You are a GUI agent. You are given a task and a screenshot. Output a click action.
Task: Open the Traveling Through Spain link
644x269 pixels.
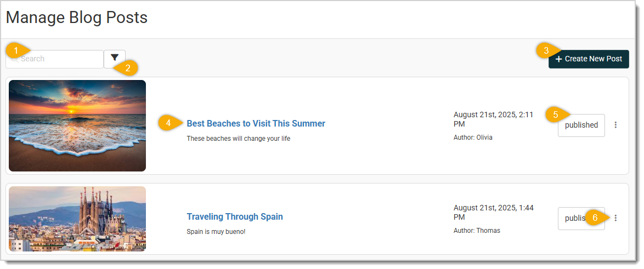[x=235, y=217]
